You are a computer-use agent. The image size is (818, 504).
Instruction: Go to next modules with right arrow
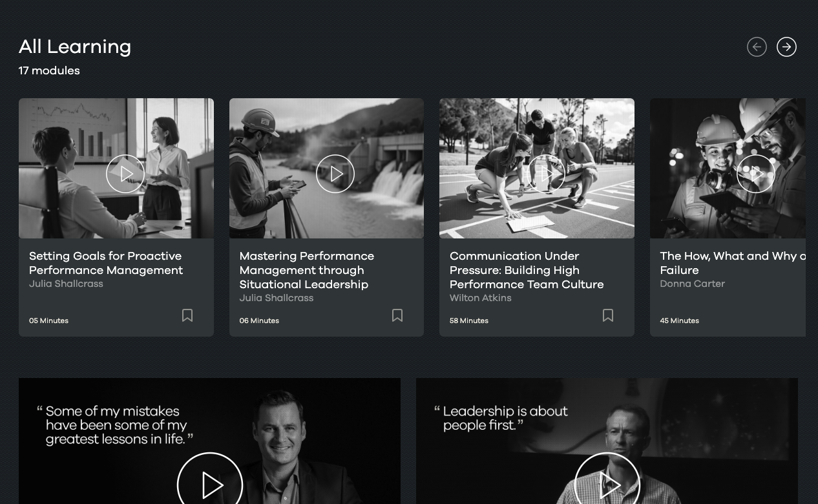786,47
